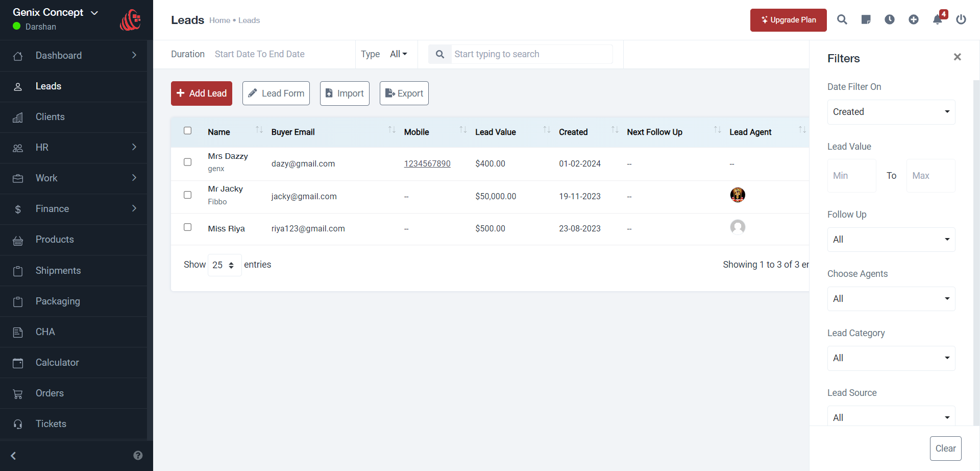Click the 1234567890 mobile link
Screen dimensions: 980x471
tap(427, 163)
